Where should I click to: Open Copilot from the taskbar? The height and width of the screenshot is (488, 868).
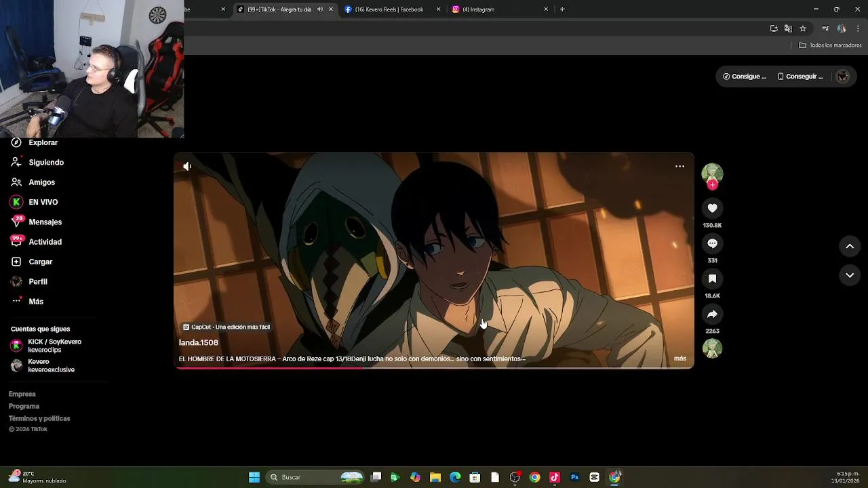pos(415,477)
